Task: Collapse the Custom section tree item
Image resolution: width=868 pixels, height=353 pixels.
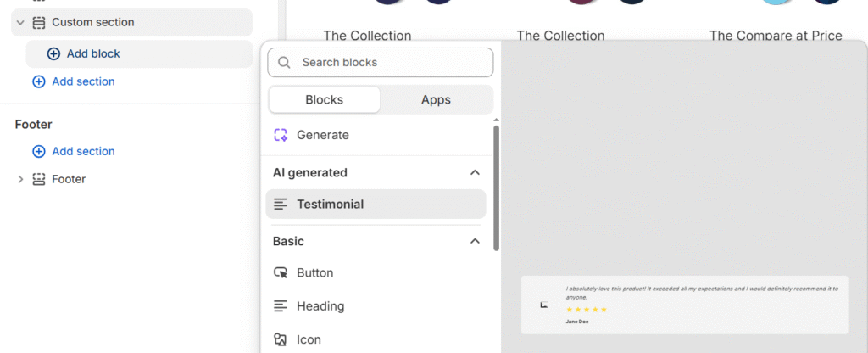Action: pyautogui.click(x=20, y=22)
